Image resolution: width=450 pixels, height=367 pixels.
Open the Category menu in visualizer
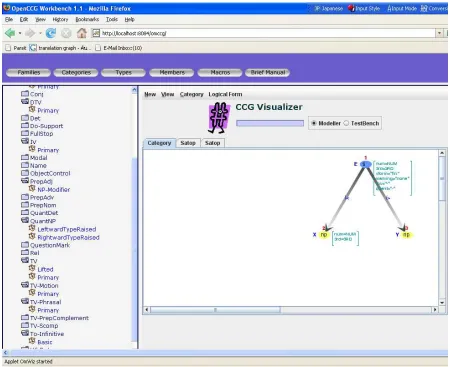(x=192, y=94)
